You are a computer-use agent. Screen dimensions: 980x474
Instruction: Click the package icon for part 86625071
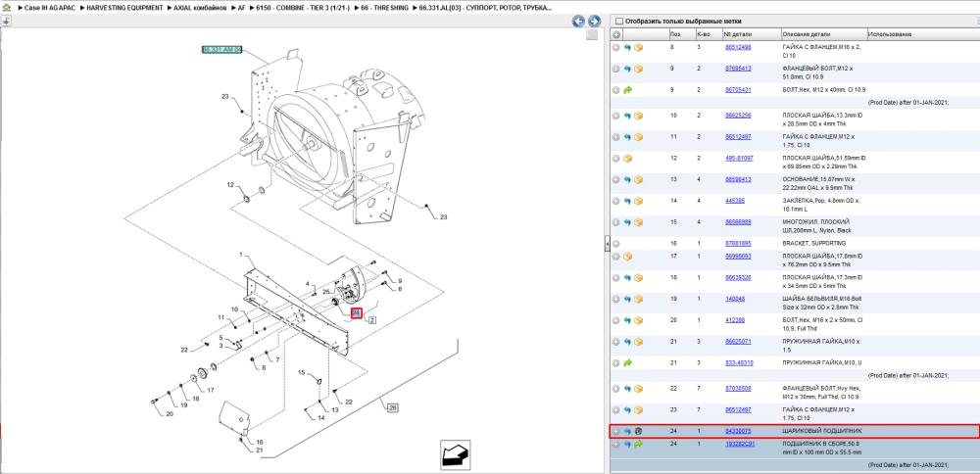[638, 342]
